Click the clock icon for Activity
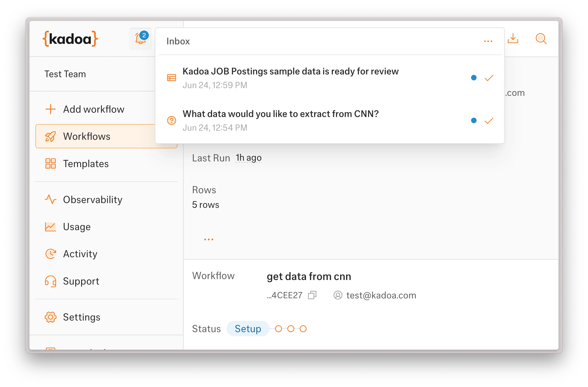The image size is (588, 387). (x=51, y=254)
